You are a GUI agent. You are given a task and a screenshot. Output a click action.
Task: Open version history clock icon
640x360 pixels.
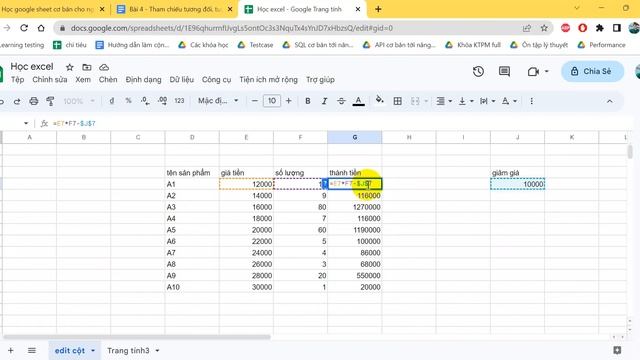478,71
